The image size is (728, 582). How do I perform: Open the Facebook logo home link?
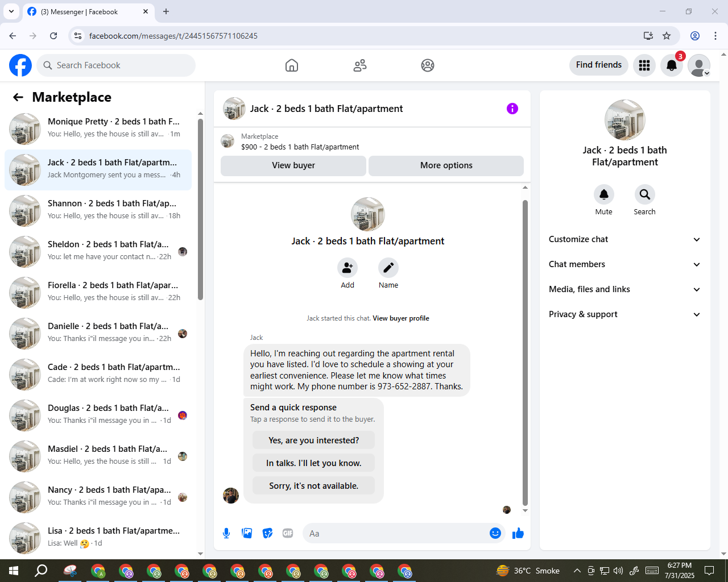[x=20, y=65]
